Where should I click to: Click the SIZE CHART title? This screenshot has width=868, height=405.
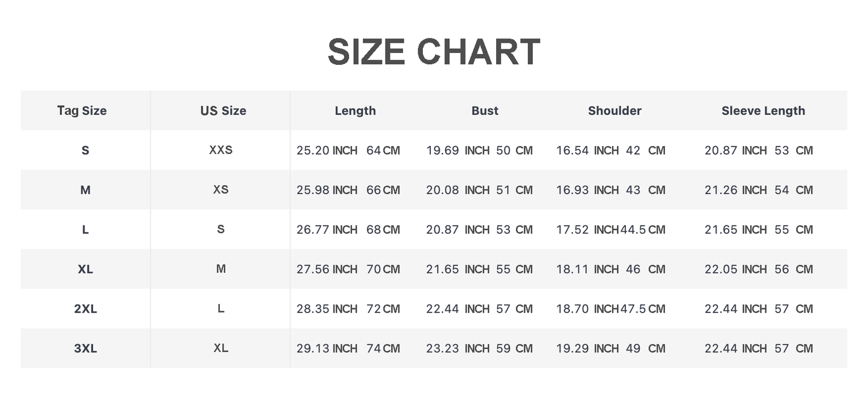434,52
